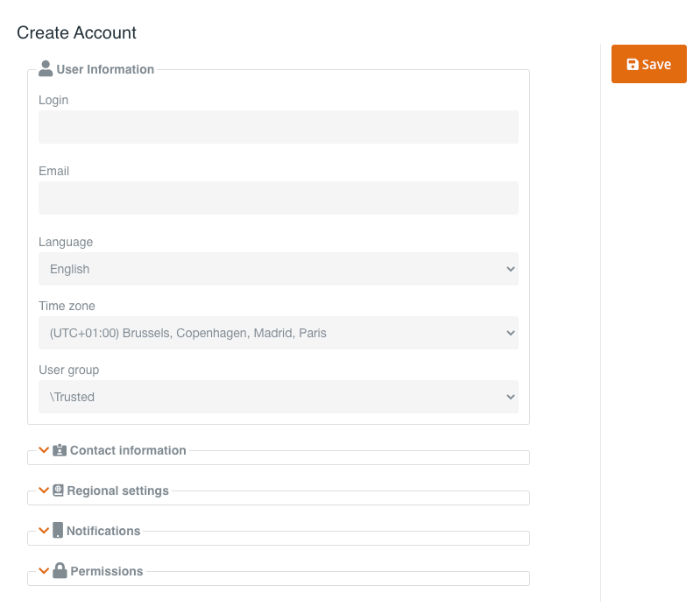Expand Notifications section via orange chevron
700x614 pixels.
pyautogui.click(x=44, y=531)
